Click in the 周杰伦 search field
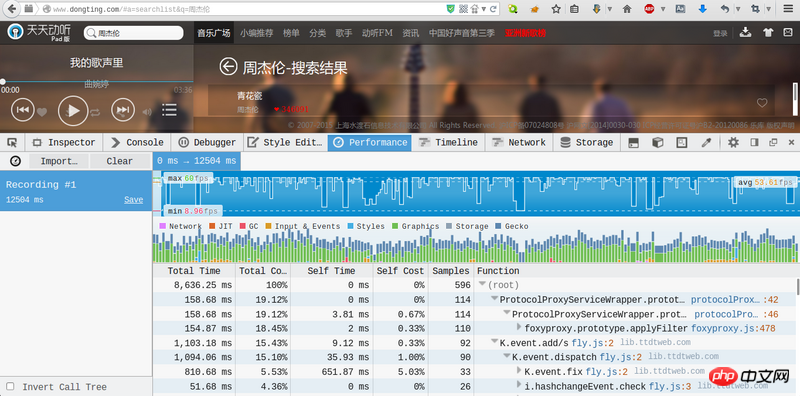 click(x=134, y=33)
